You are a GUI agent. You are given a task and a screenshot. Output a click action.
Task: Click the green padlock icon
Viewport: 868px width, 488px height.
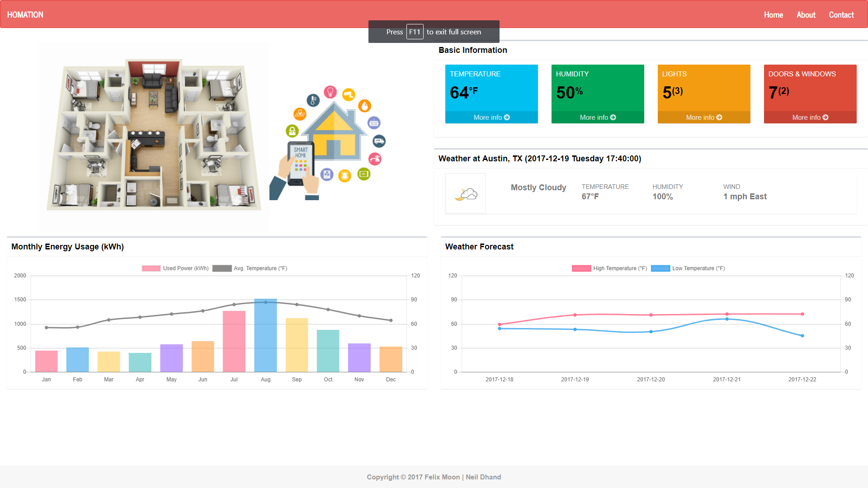(x=292, y=131)
